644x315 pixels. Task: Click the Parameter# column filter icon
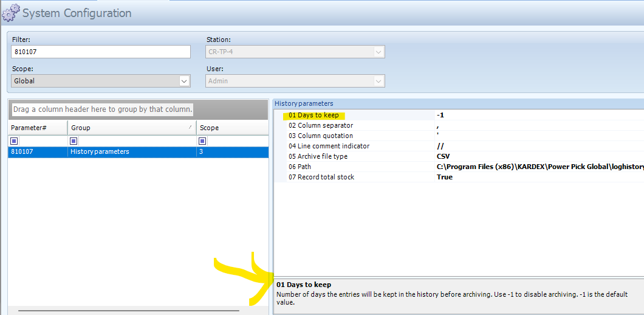(14, 141)
